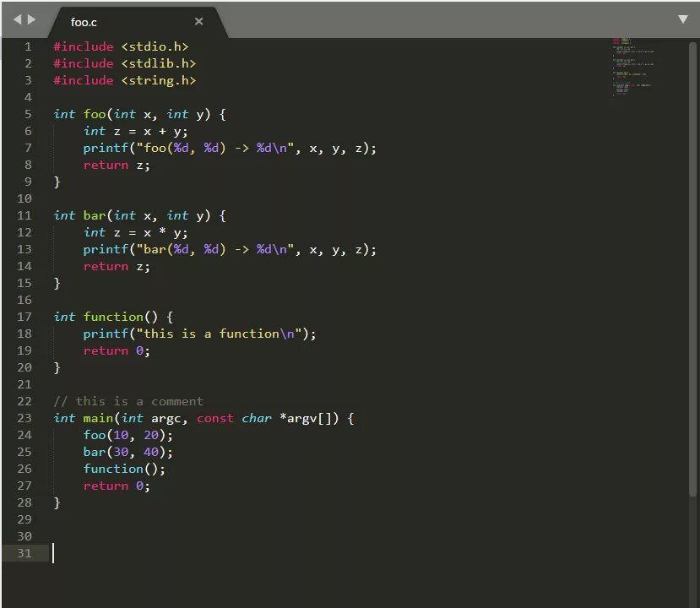Click closing brace on line 15

click(57, 284)
